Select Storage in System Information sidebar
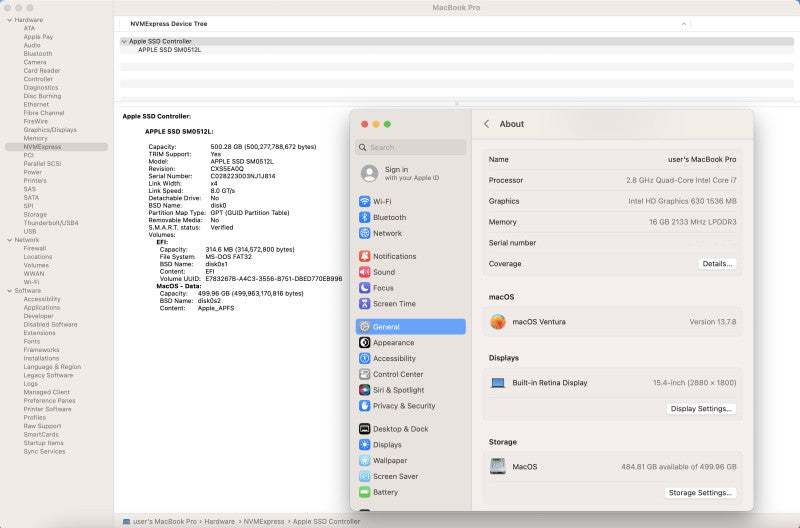Screen dimensions: 800x528 pos(35,215)
